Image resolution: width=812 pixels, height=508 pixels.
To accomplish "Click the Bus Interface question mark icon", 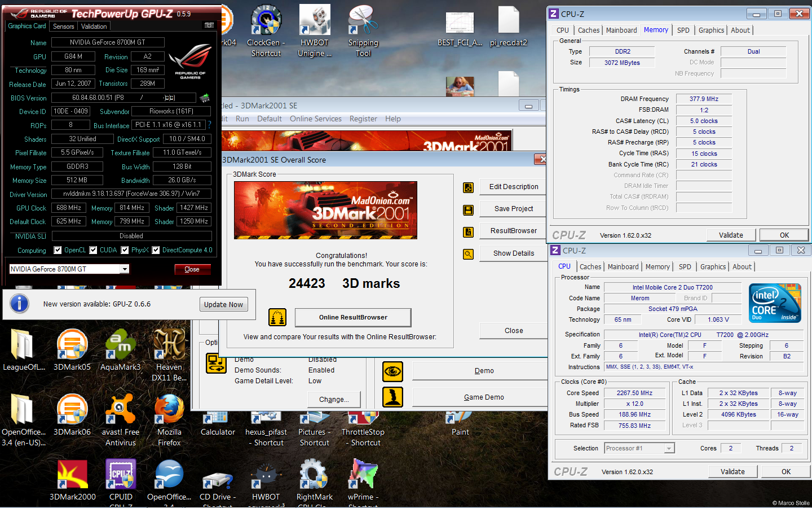I will pyautogui.click(x=209, y=125).
